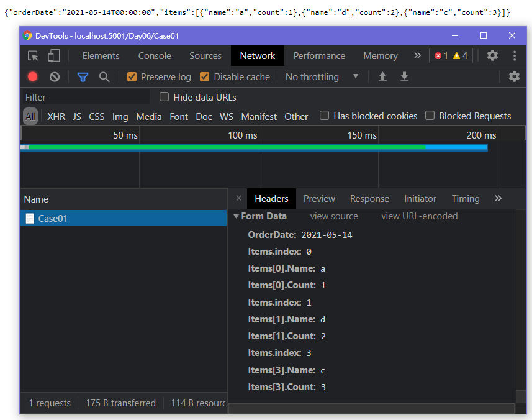The width and height of the screenshot is (532, 420).
Task: Open the Console panel
Action: pos(155,56)
